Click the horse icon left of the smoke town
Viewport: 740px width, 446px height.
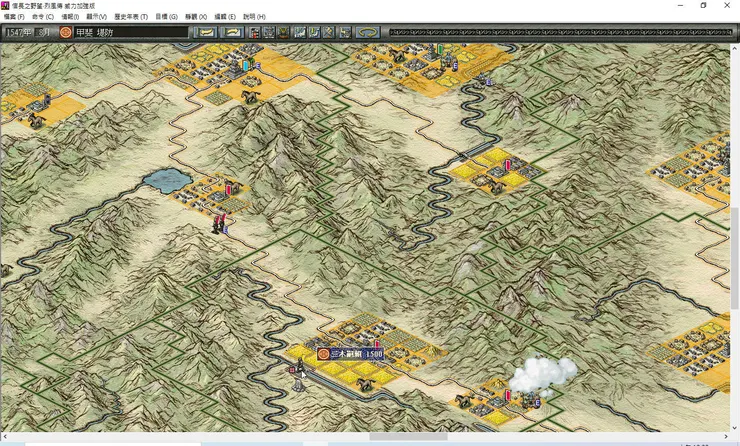coord(464,401)
